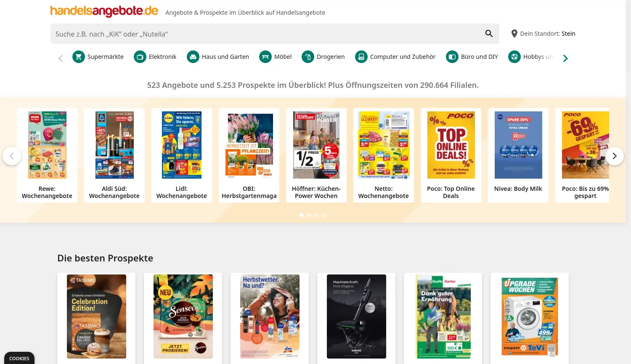
Task: Focus the search input field
Action: (x=267, y=34)
